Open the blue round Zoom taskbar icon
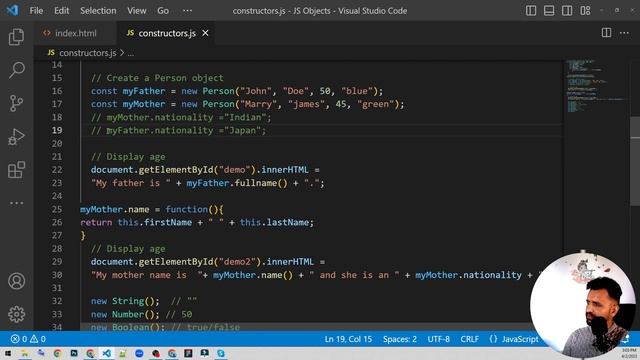 tap(139, 353)
